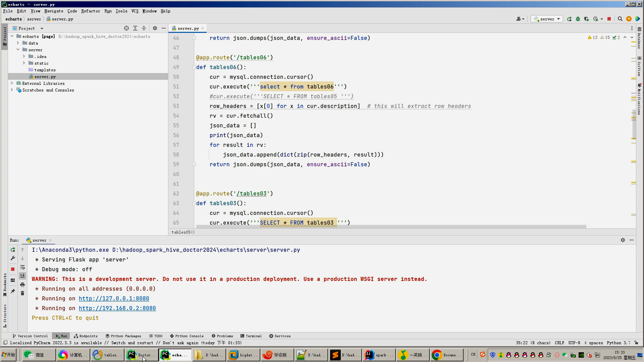Click Python 3.7 interpreter in status bar
Image resolution: width=644 pixels, height=362 pixels.
point(619,343)
